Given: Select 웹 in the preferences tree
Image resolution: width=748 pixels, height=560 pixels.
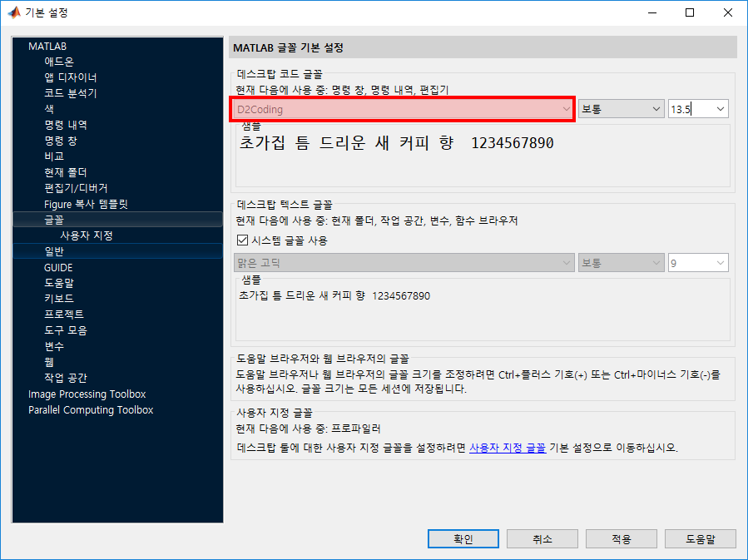Looking at the screenshot, I should click(49, 362).
